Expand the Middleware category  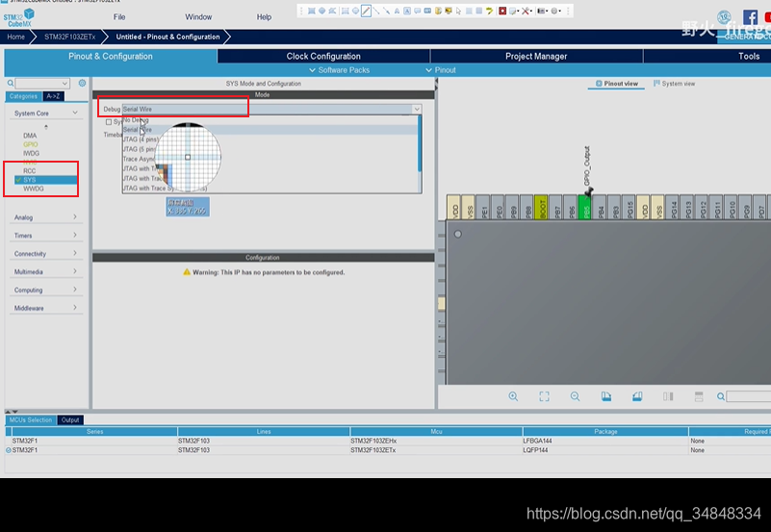click(x=75, y=308)
